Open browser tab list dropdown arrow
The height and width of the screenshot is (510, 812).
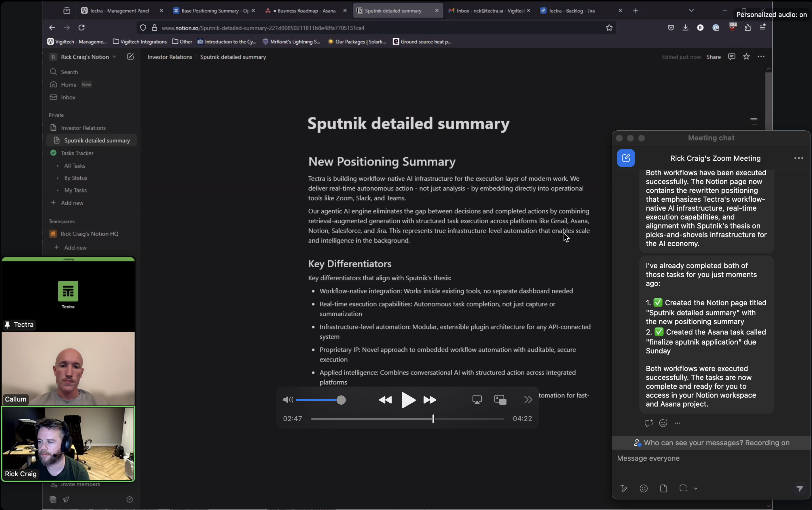point(691,11)
